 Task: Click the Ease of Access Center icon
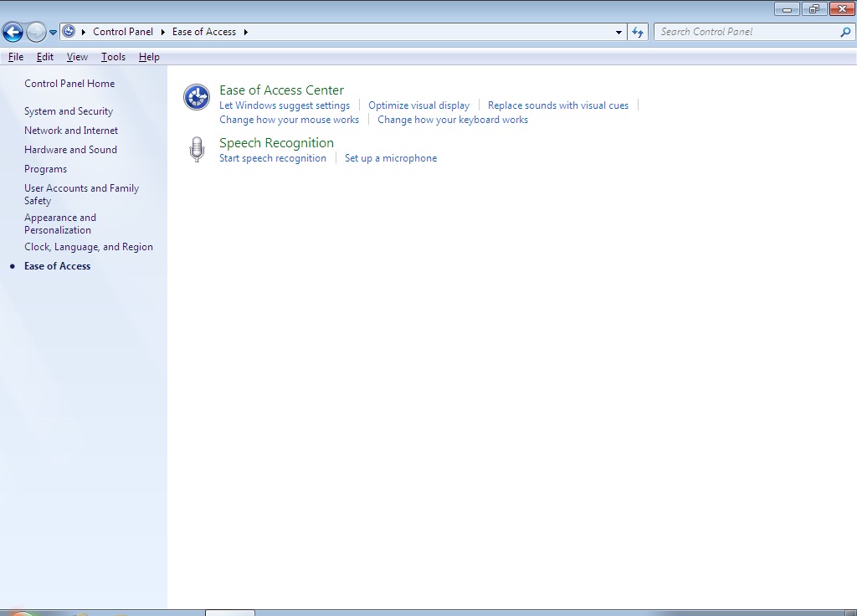[196, 97]
